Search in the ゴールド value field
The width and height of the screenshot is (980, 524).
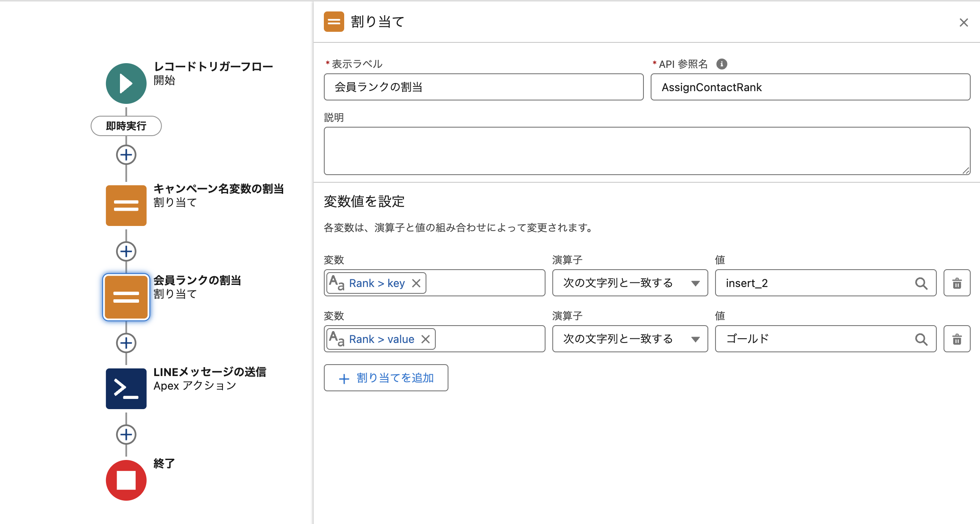[x=921, y=339]
